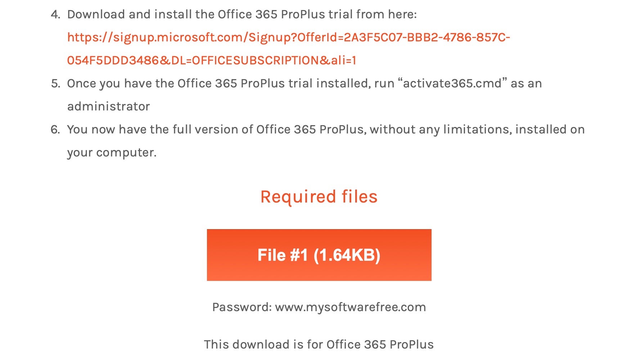Click the Required files heading
This screenshot has width=627, height=364.
(x=319, y=197)
